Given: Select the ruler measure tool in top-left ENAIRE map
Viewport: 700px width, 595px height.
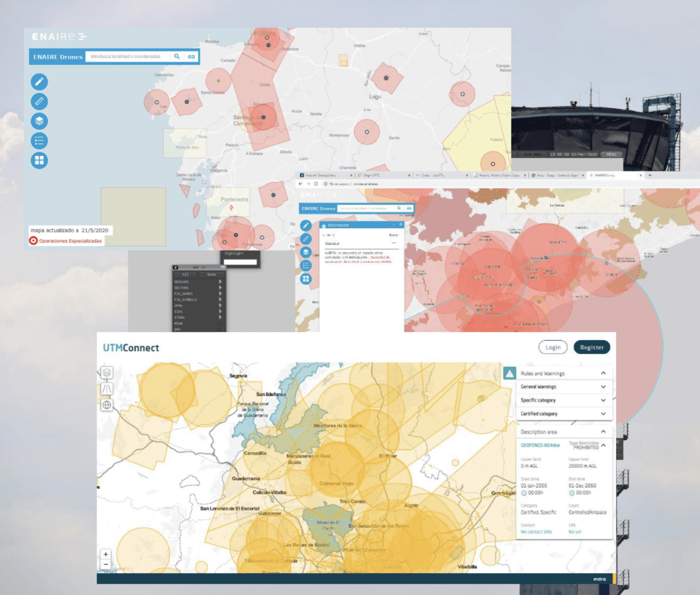Looking at the screenshot, I should tap(39, 101).
